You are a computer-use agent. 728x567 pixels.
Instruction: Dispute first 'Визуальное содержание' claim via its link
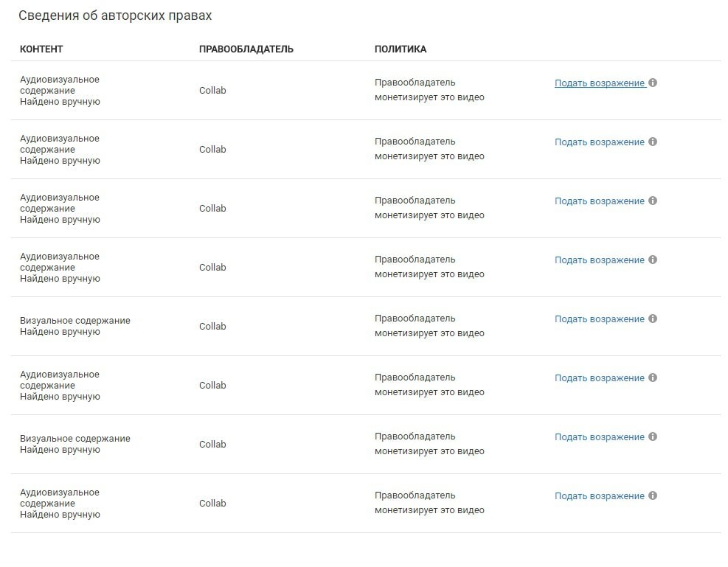pos(600,319)
